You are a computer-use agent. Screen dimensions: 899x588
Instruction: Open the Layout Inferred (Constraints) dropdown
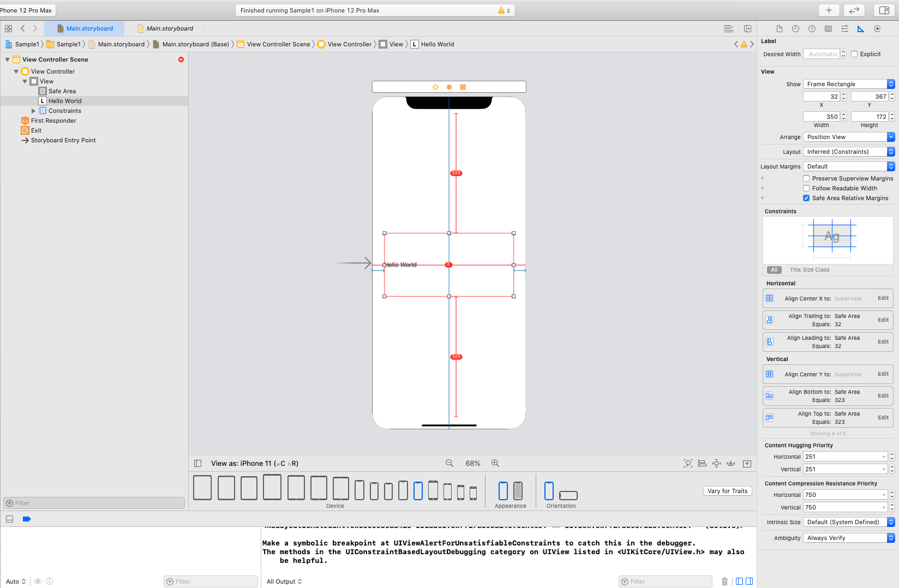click(849, 152)
